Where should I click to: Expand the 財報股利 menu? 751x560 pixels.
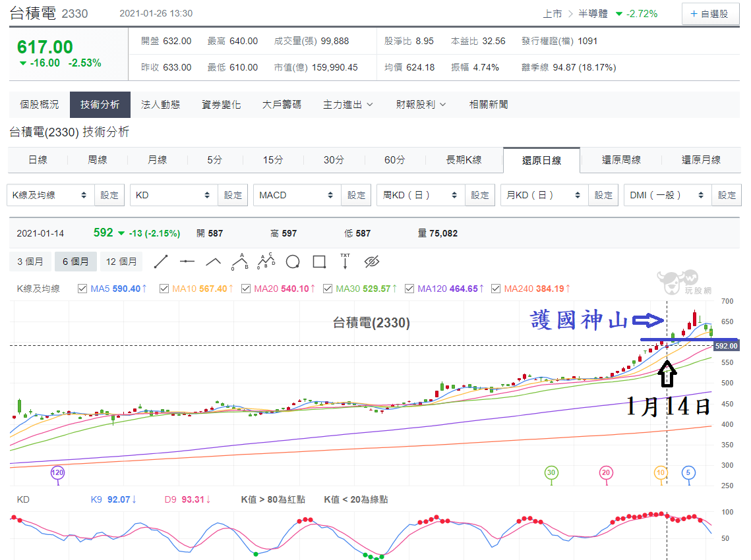coord(421,104)
